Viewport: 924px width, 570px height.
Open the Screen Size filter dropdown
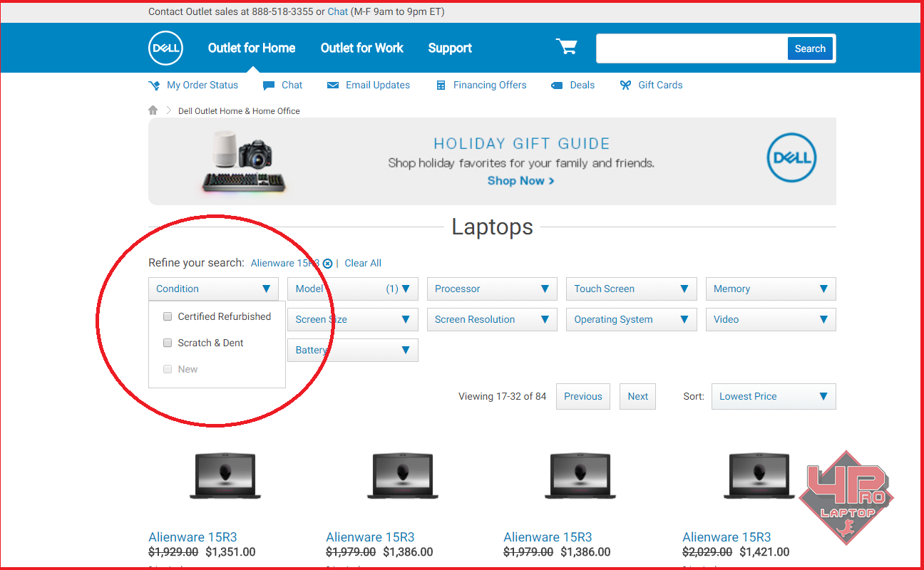tap(352, 319)
